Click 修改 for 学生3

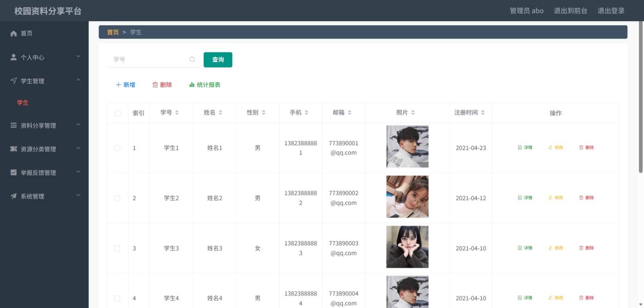[x=556, y=248]
